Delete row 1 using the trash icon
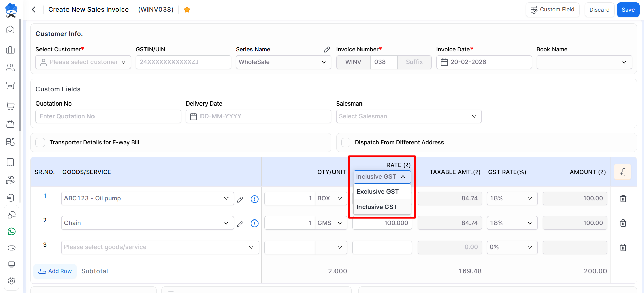Screen dimensions: 644x293 point(623,199)
